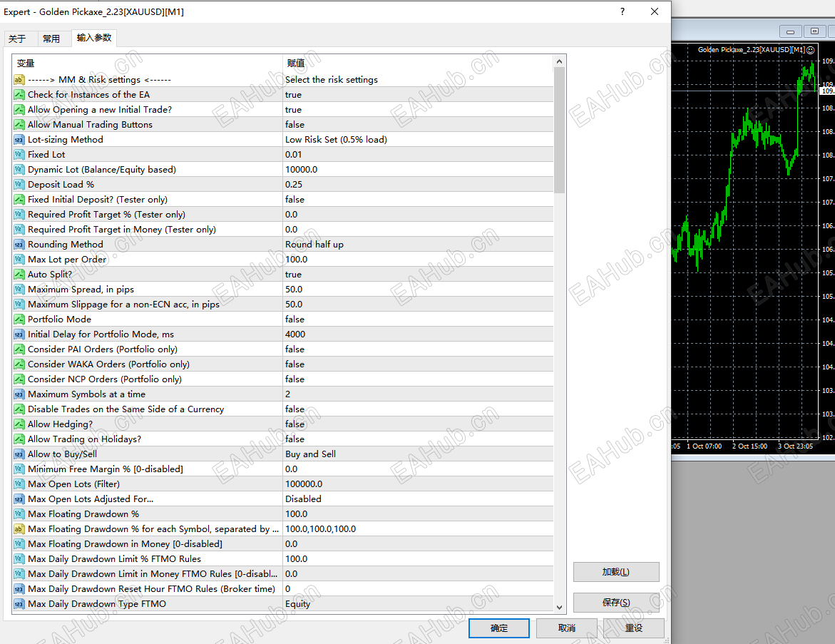The image size is (835, 644).
Task: Click the 加载(L) button
Action: point(616,572)
